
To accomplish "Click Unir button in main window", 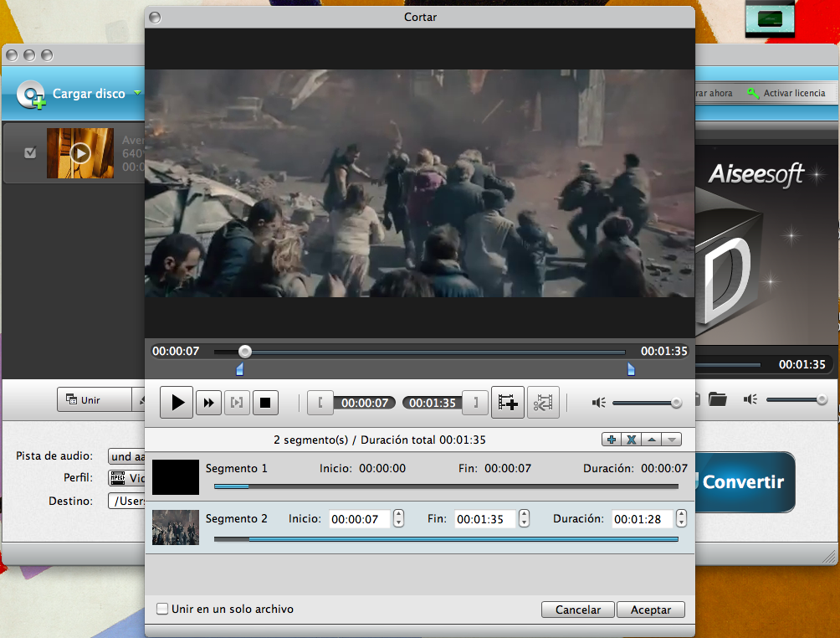I will 95,400.
